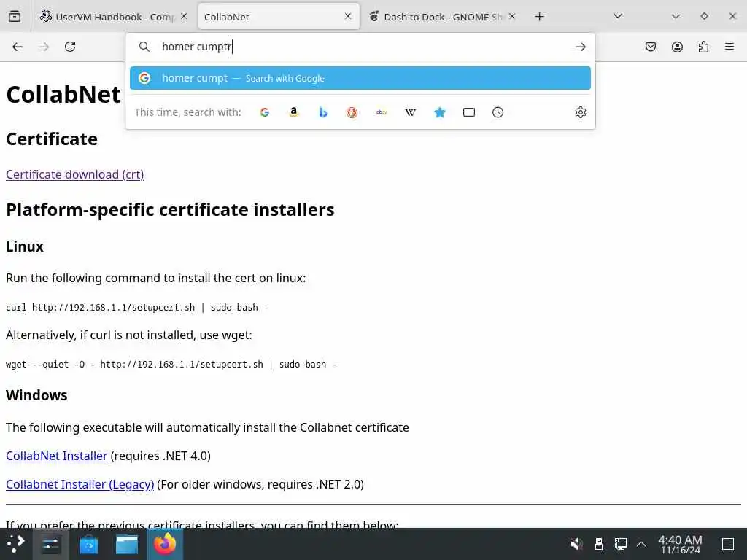Open search settings gear

[580, 112]
